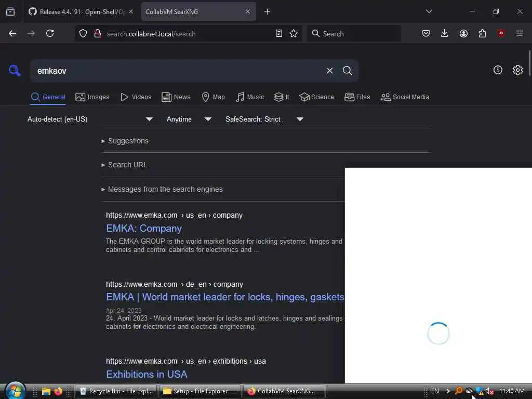Reload the current page

50,33
